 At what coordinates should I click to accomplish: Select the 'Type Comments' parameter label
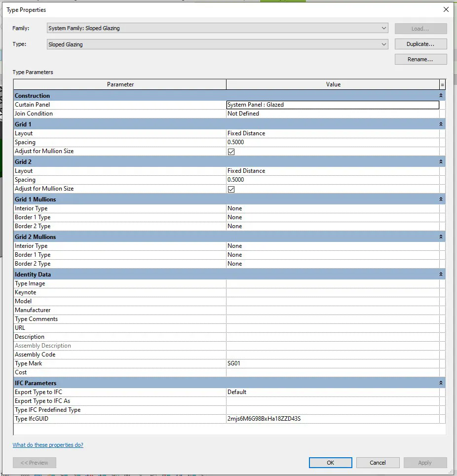click(37, 319)
